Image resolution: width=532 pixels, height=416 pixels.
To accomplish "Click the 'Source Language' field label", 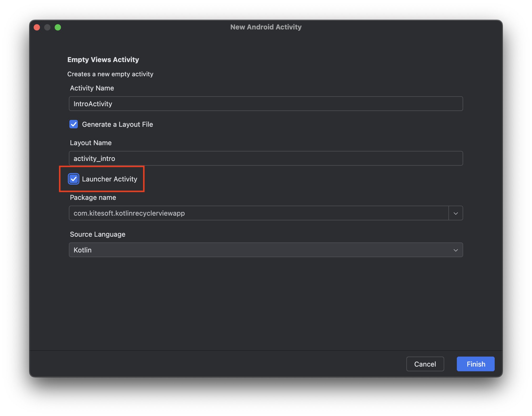I will (x=98, y=234).
